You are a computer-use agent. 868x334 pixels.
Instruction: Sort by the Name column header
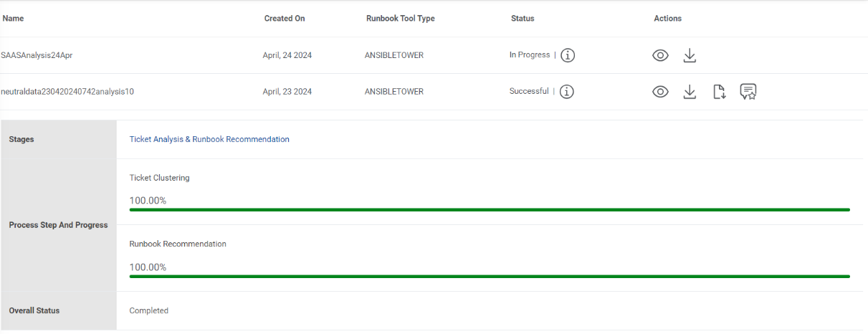point(13,19)
